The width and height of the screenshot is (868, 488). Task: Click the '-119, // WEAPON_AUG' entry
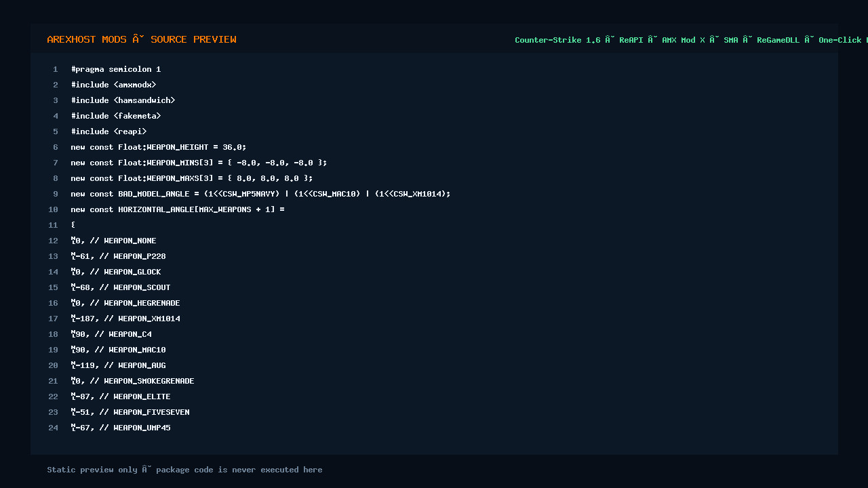coord(119,365)
